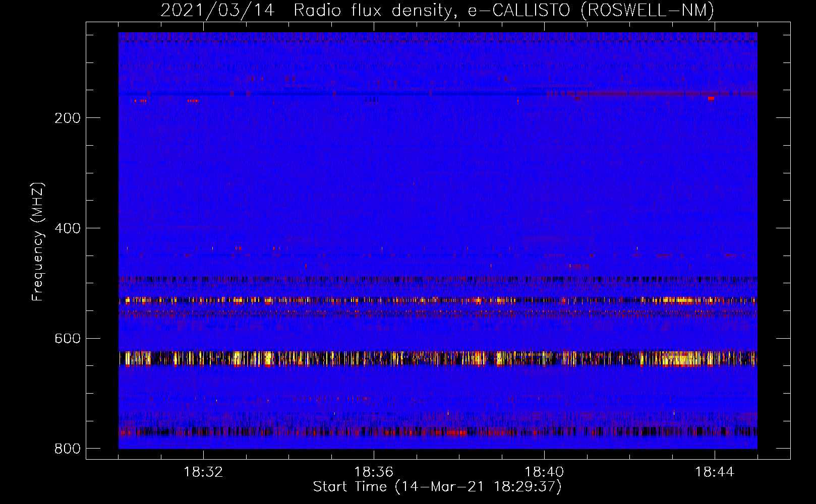Image resolution: width=816 pixels, height=504 pixels.
Task: Click the 18:32 time tick label
Action: pos(203,472)
